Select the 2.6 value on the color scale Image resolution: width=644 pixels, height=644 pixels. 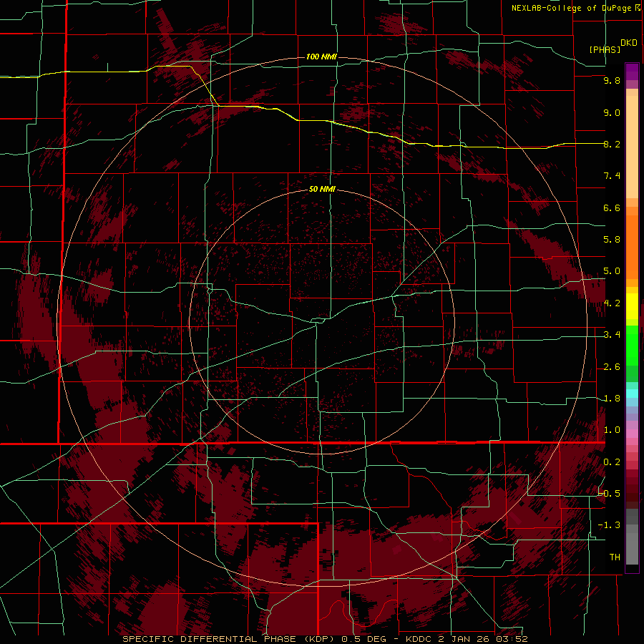click(x=612, y=367)
